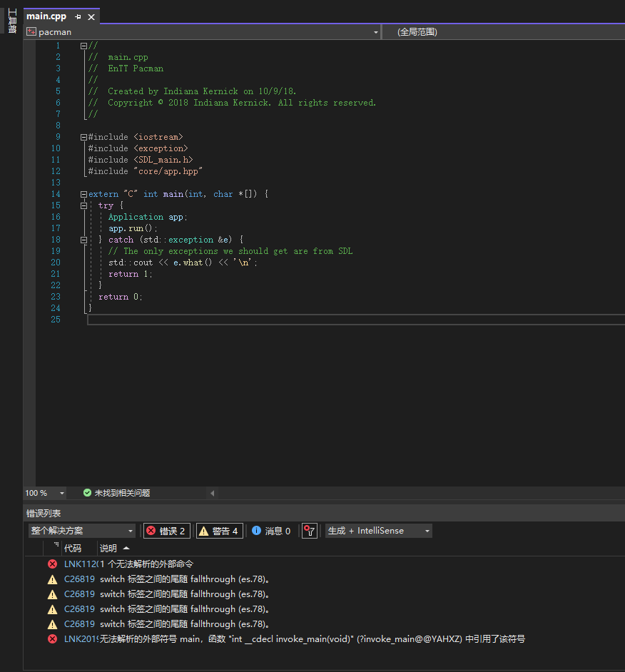Click the 错误列表 panel title

pos(44,513)
